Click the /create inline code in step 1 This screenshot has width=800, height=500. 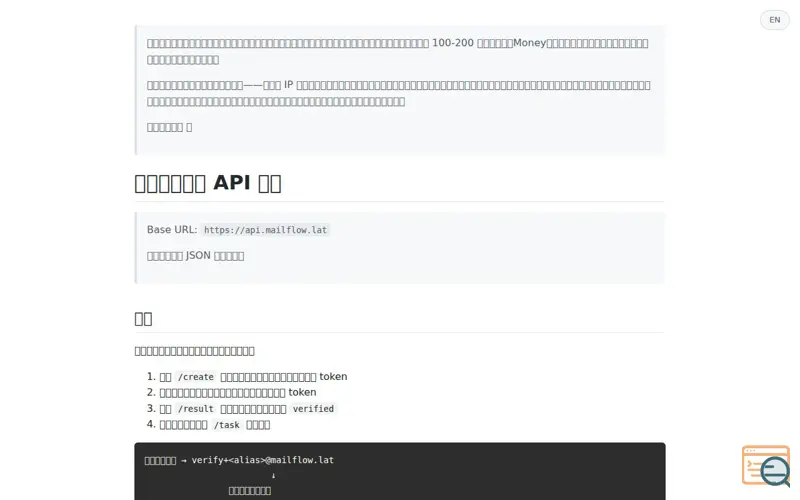[196, 377]
